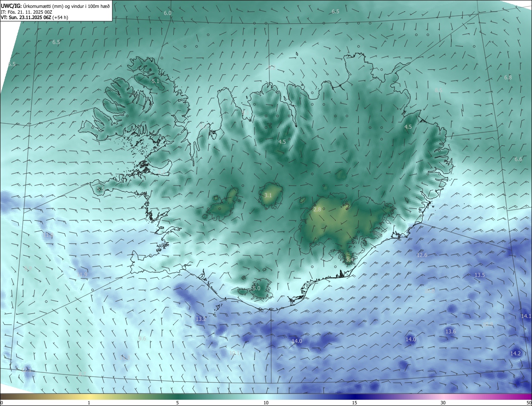Screen dimensions: 532x406
Task: Click the map value label '14.1'
Action: 526,316
